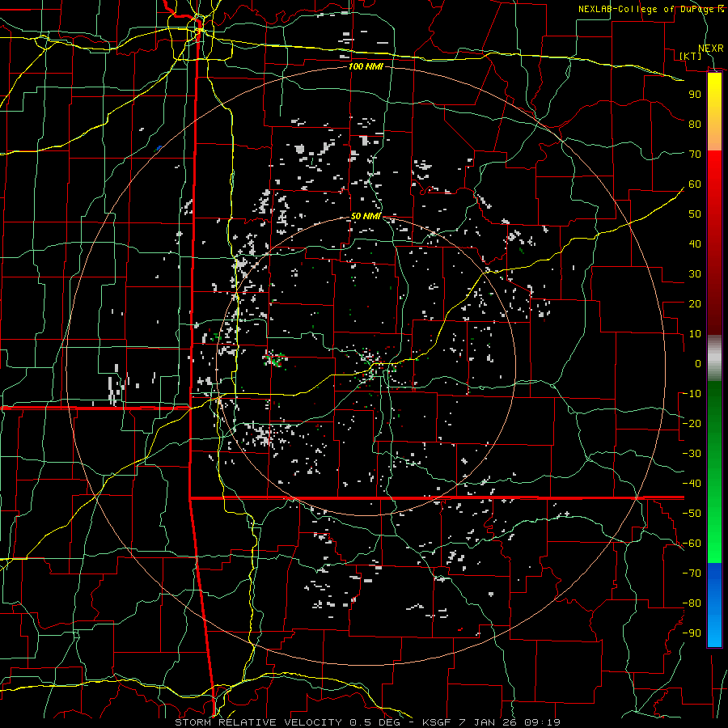Click the 60 value on velocity scale
728x728 pixels.
click(695, 184)
